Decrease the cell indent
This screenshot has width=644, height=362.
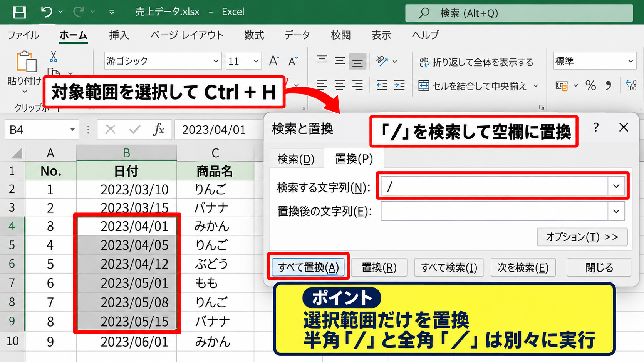[382, 85]
